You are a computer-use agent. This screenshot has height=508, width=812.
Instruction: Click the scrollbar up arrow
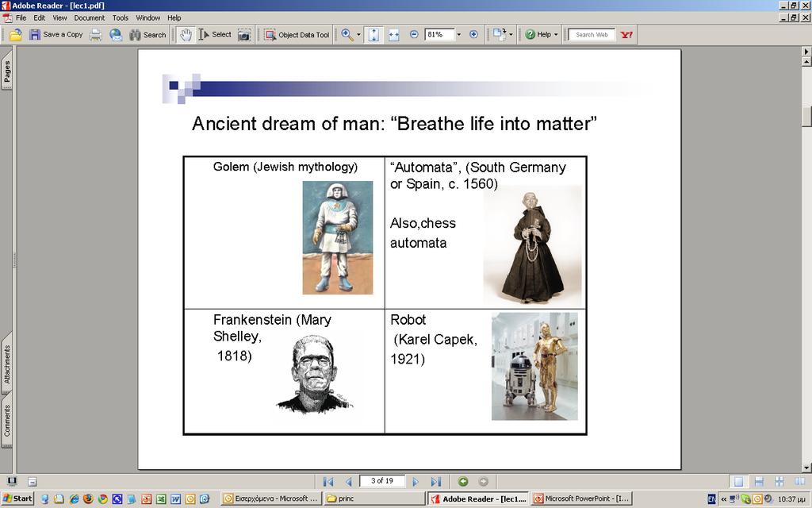(x=806, y=62)
